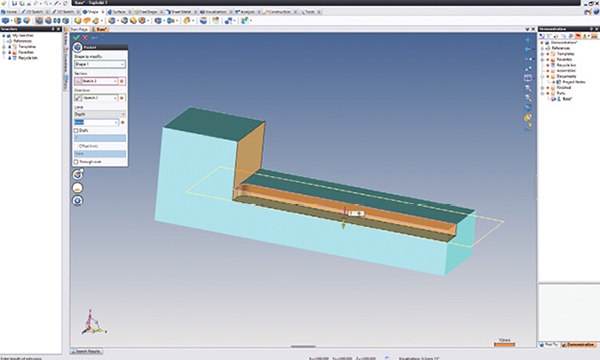Click first icon in Demonstration panel toolbar
The width and height of the screenshot is (600, 360).
click(542, 36)
